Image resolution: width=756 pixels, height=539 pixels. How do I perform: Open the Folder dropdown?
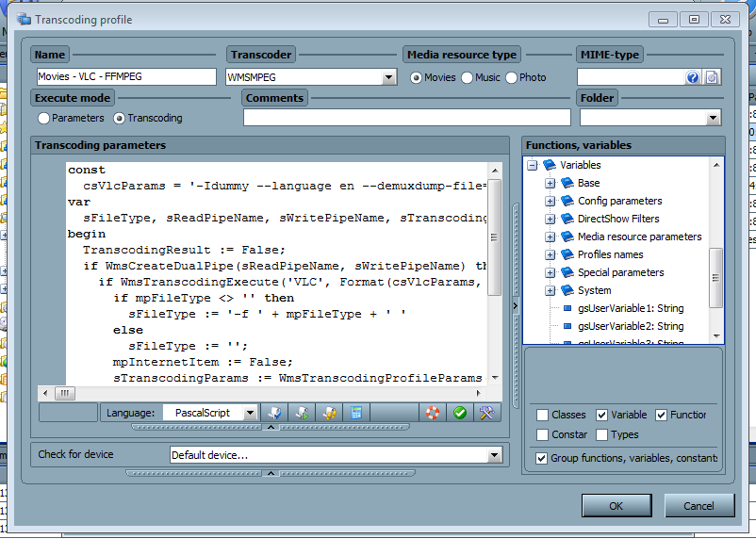[713, 118]
